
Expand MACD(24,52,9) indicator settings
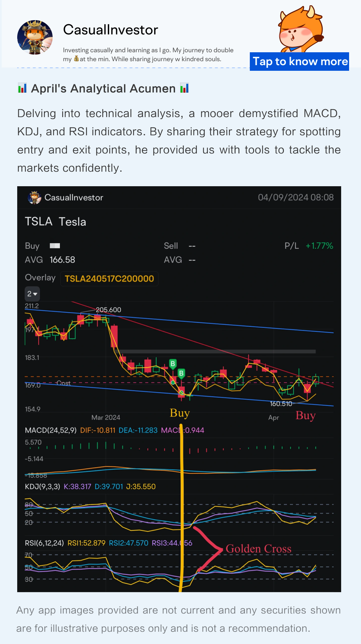click(51, 430)
